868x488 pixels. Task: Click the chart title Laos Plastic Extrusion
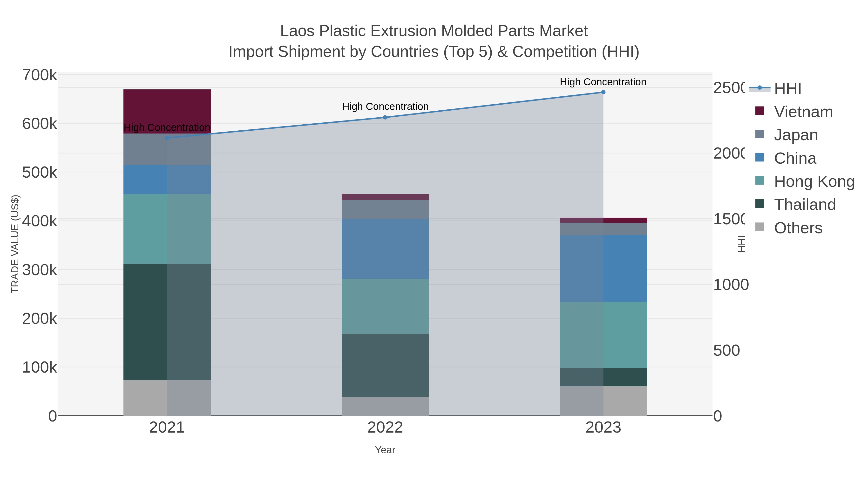click(x=434, y=31)
